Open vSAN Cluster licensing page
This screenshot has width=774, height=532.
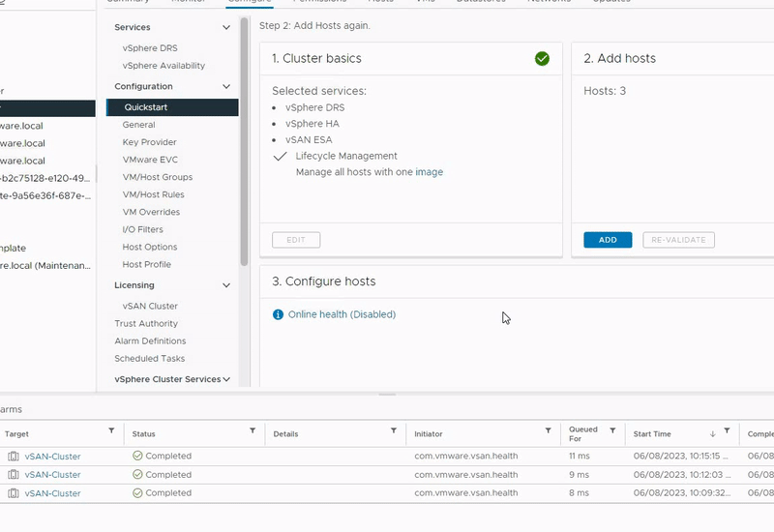coord(150,306)
